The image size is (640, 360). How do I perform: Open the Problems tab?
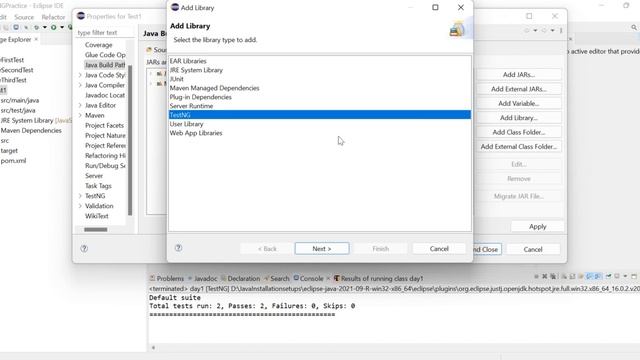167,278
